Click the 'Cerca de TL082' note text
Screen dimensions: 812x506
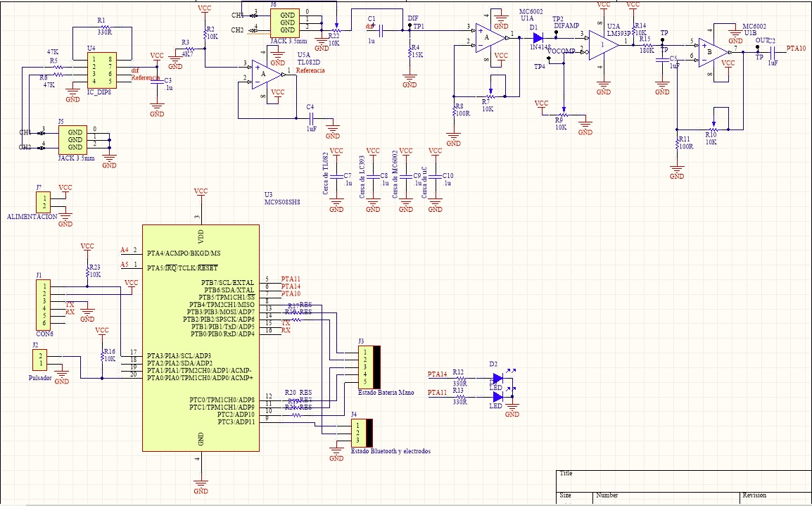pyautogui.click(x=326, y=174)
